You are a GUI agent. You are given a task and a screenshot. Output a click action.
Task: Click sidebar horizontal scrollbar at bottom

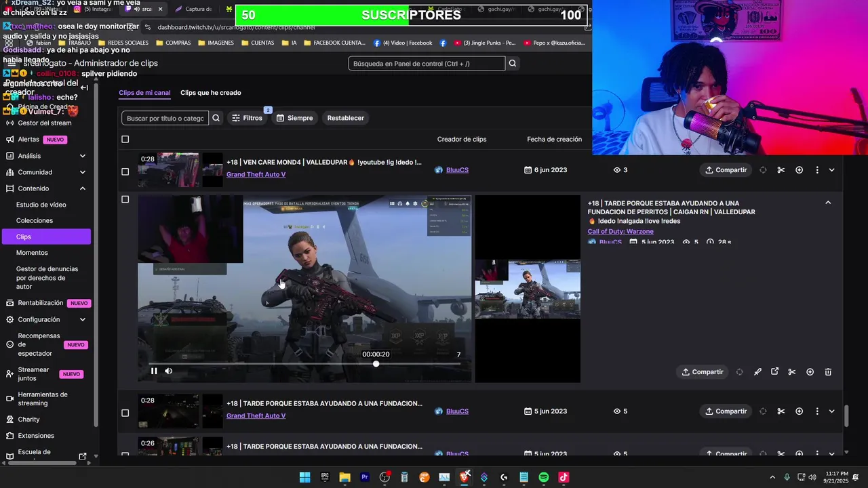pyautogui.click(x=42, y=463)
